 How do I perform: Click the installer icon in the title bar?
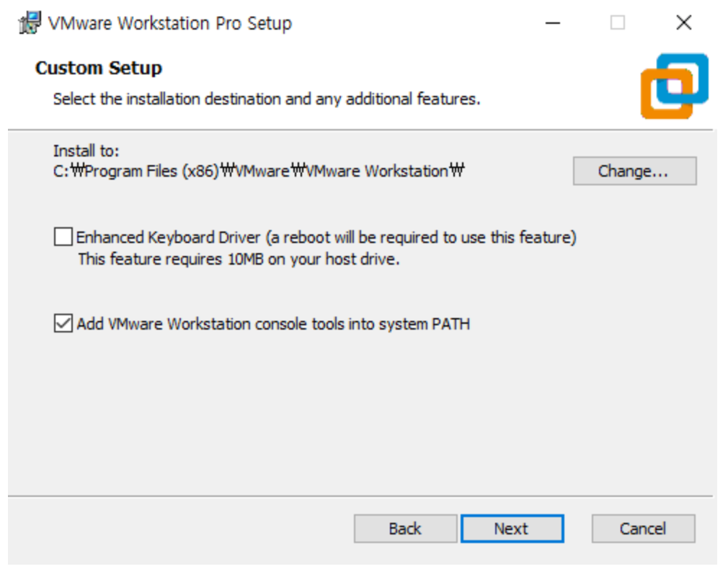click(x=30, y=23)
